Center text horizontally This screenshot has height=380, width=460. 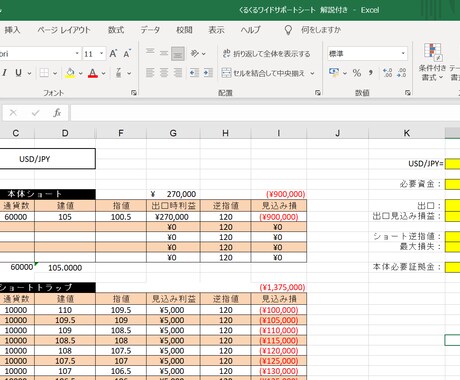tap(164, 73)
